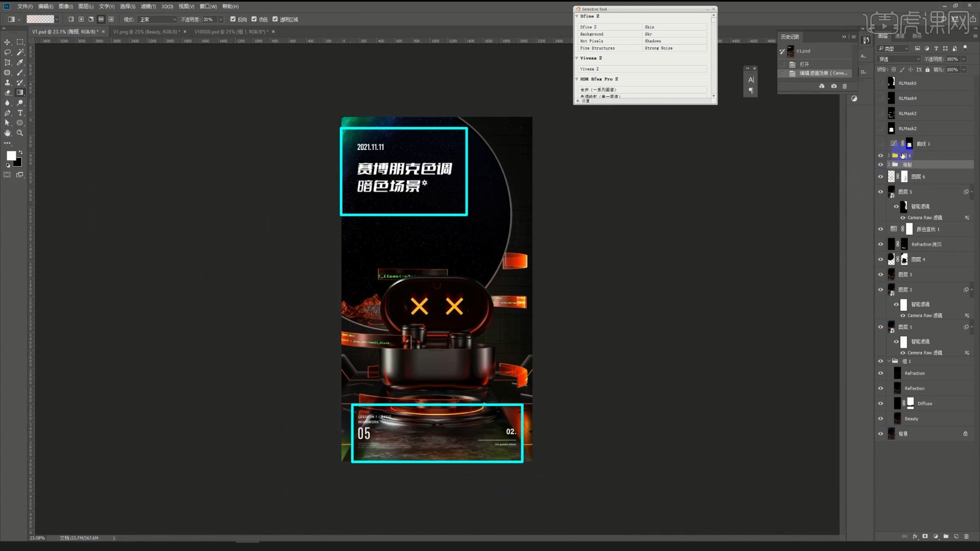980x551 pixels.
Task: Click reflected gradient style icon
Action: [x=101, y=19]
